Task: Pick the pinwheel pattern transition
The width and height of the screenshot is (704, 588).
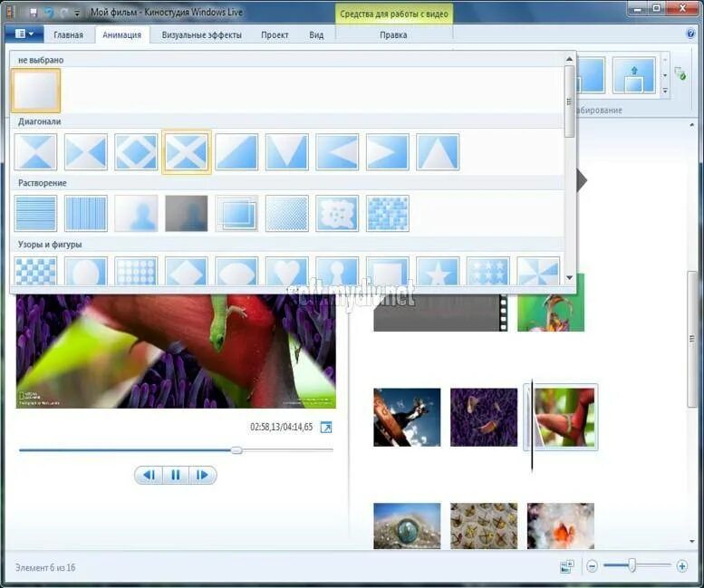Action: pyautogui.click(x=538, y=271)
